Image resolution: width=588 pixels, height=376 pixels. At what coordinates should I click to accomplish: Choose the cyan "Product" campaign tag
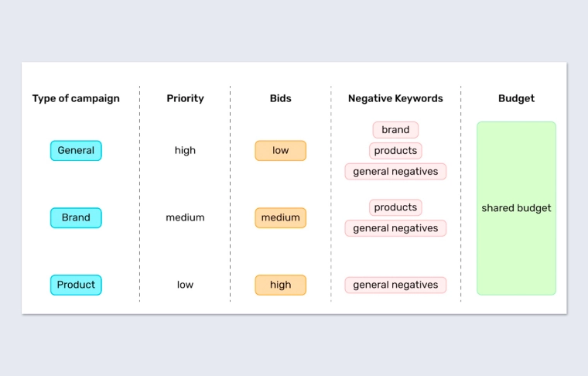pyautogui.click(x=76, y=285)
